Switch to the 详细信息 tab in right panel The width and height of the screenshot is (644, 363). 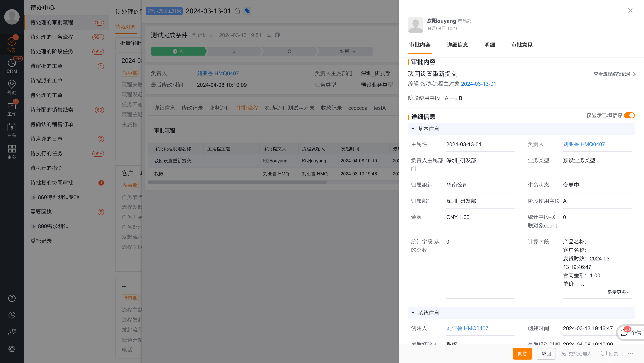click(457, 45)
